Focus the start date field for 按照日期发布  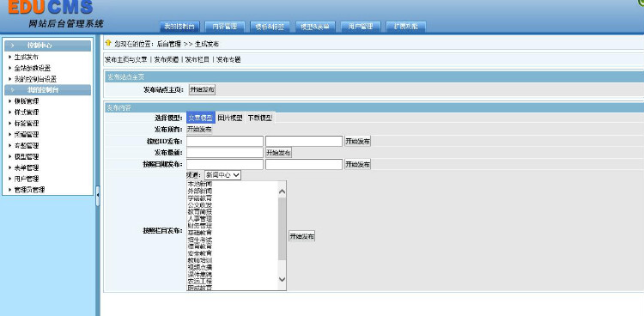225,164
